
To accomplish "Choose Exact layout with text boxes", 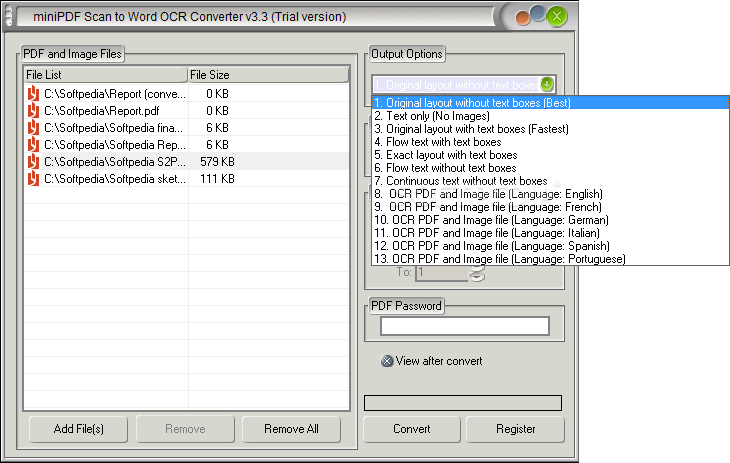I will 550,155.
